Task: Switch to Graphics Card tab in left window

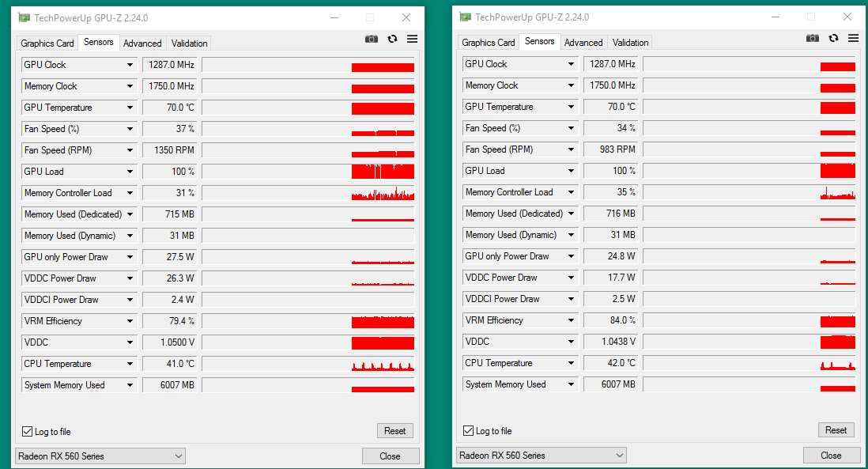Action: tap(47, 43)
